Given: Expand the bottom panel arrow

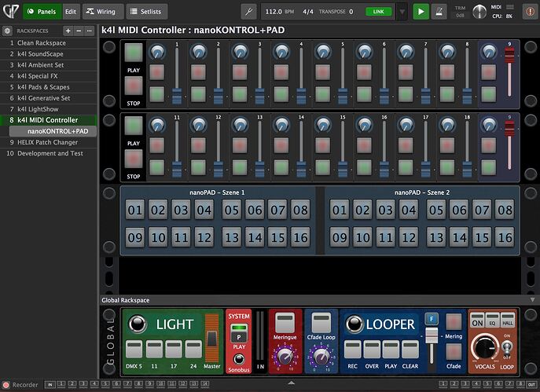Looking at the screenshot, I should (x=292, y=383).
